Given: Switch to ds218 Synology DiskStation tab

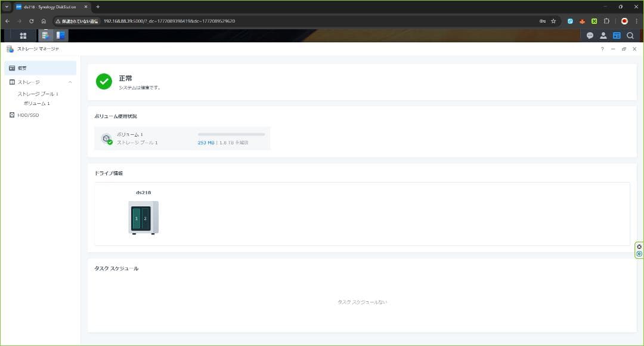Looking at the screenshot, I should click(x=50, y=7).
